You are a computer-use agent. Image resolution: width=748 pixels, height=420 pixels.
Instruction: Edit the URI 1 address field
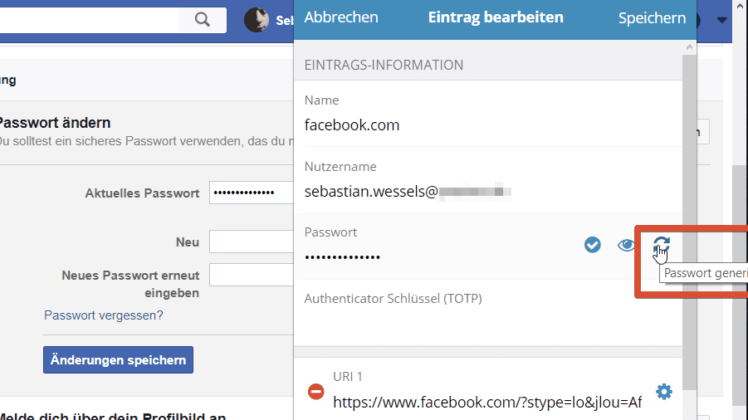coord(487,401)
